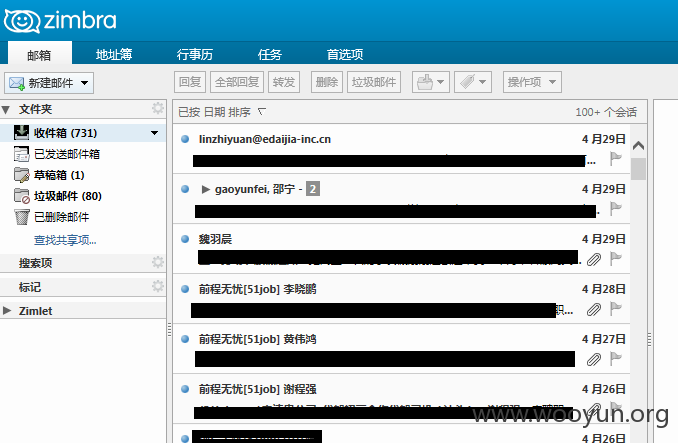This screenshot has width=678, height=443.
Task: Click the reading pane splitter handle
Action: click(x=649, y=339)
